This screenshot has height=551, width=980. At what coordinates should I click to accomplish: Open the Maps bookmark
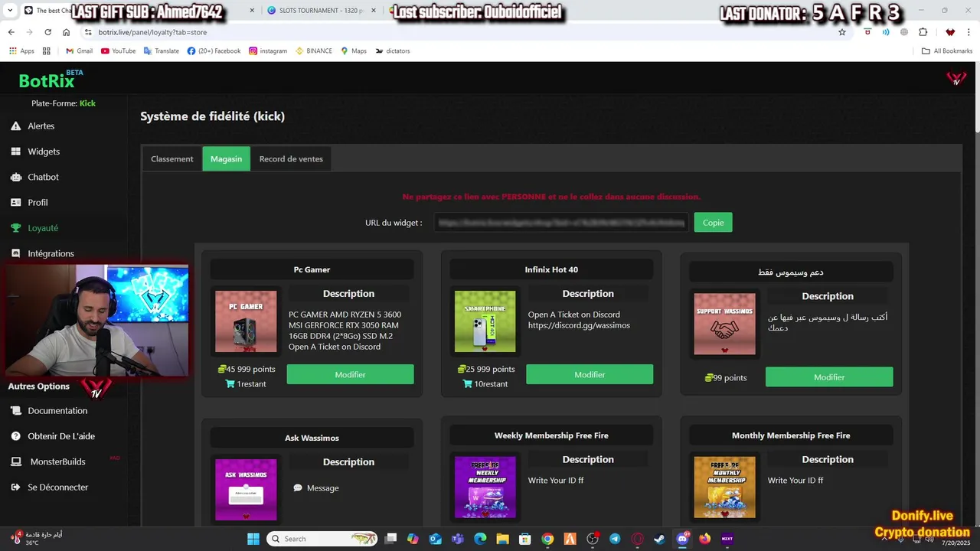tap(354, 51)
